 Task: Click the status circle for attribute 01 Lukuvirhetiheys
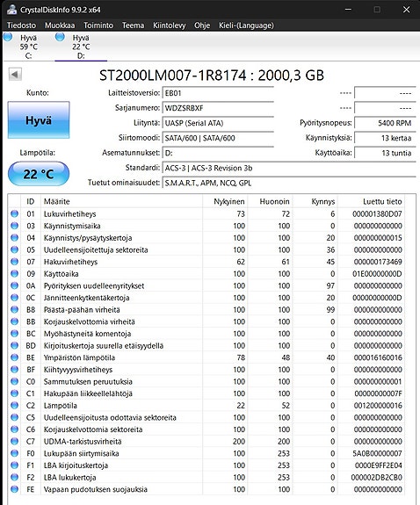pyautogui.click(x=14, y=213)
